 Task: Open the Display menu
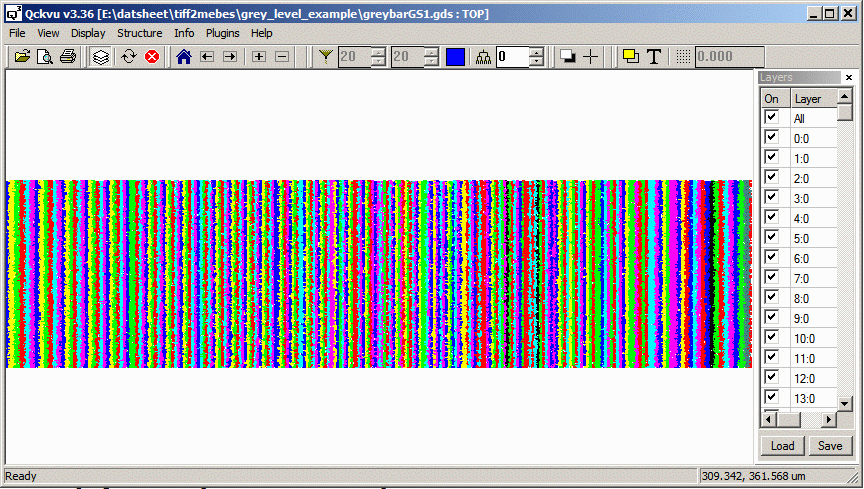click(88, 33)
